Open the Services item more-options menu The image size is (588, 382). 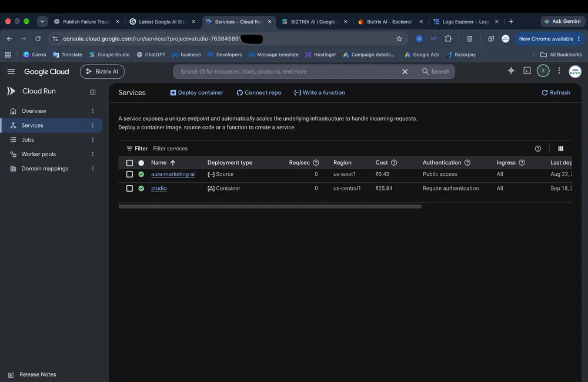point(93,126)
